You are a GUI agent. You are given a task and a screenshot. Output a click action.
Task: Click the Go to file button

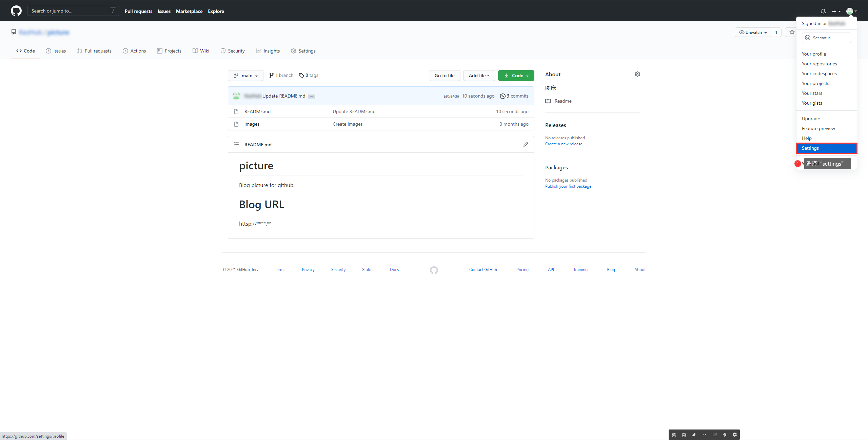click(445, 76)
